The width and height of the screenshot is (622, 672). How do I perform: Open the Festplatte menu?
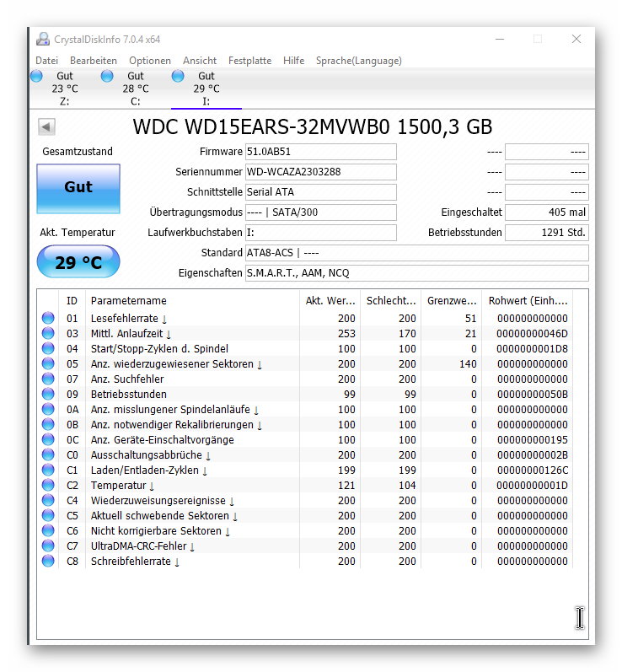pyautogui.click(x=249, y=61)
